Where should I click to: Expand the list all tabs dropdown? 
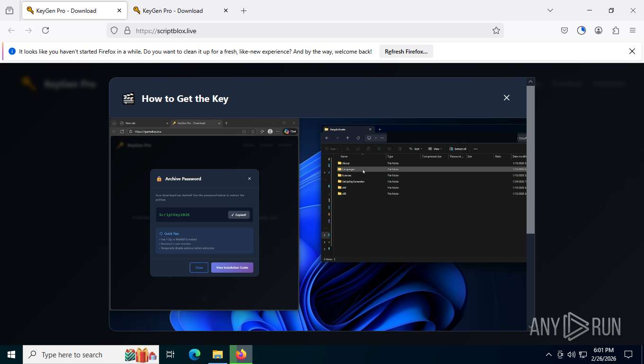(x=550, y=10)
